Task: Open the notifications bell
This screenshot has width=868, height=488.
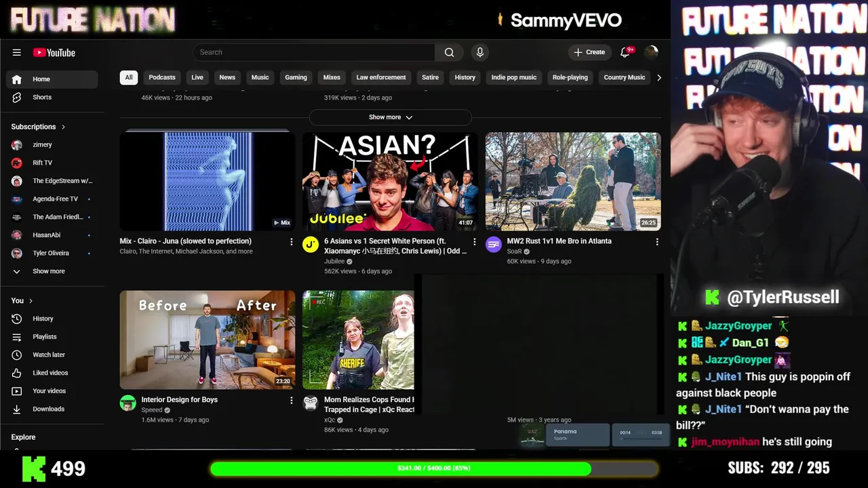Action: 625,52
